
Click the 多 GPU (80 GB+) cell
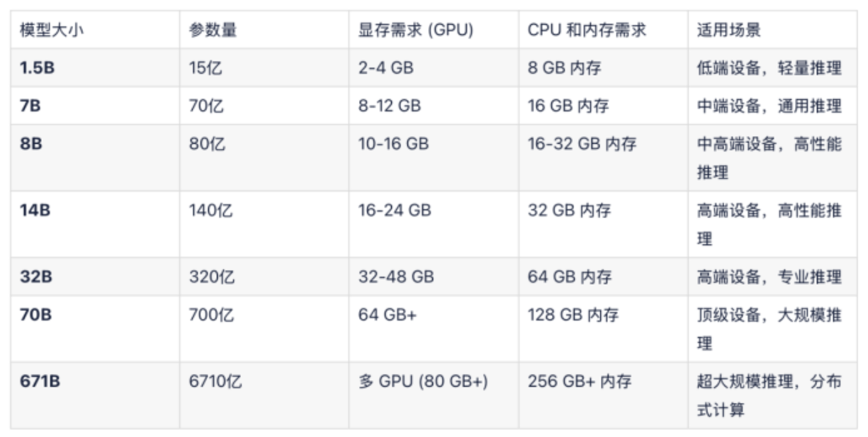pos(423,381)
